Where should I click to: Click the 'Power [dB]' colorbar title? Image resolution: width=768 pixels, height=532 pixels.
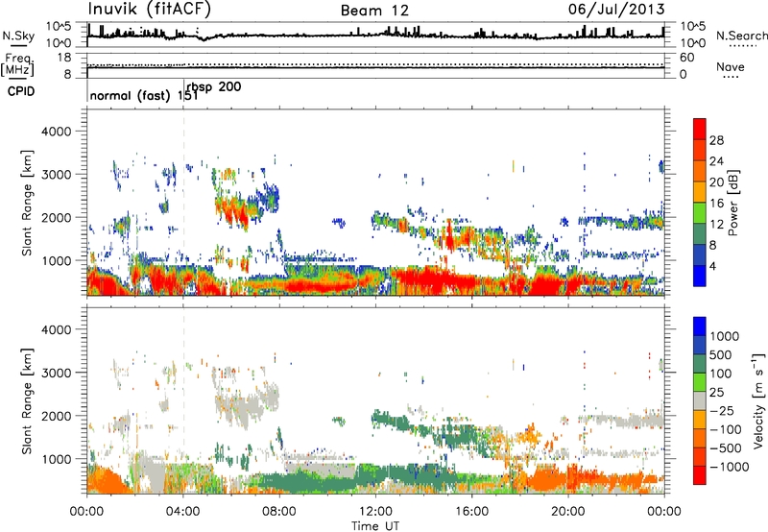coord(733,203)
